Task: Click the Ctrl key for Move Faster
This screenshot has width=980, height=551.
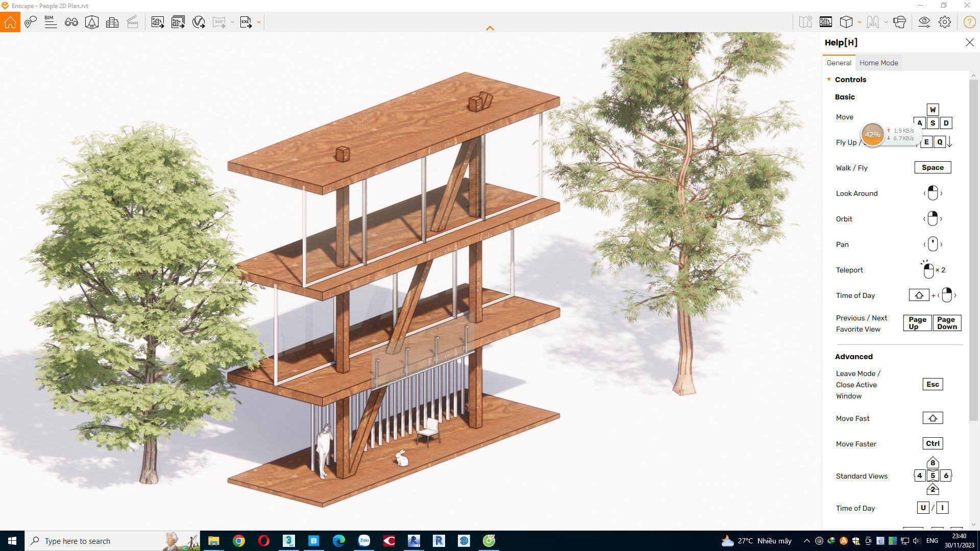Action: (933, 443)
